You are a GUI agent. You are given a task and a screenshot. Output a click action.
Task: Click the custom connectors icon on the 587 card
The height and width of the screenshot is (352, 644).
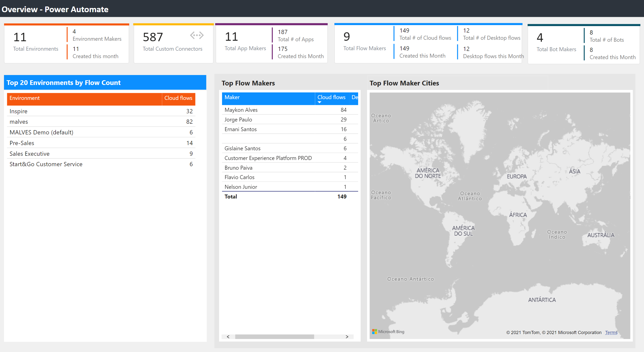point(197,35)
